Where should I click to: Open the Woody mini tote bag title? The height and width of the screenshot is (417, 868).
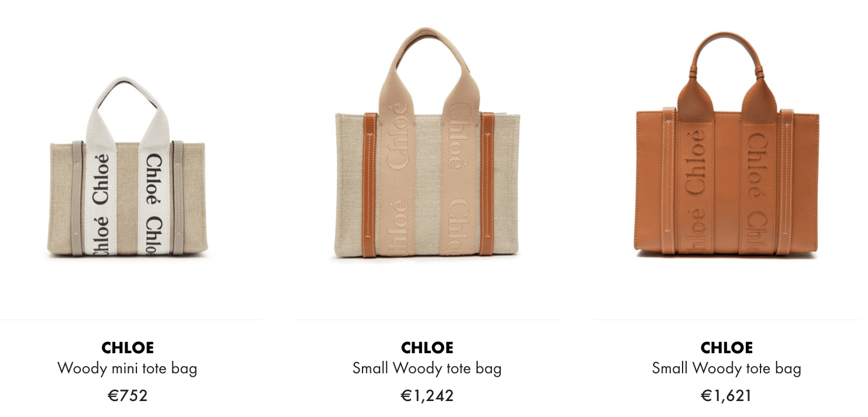coord(128,369)
